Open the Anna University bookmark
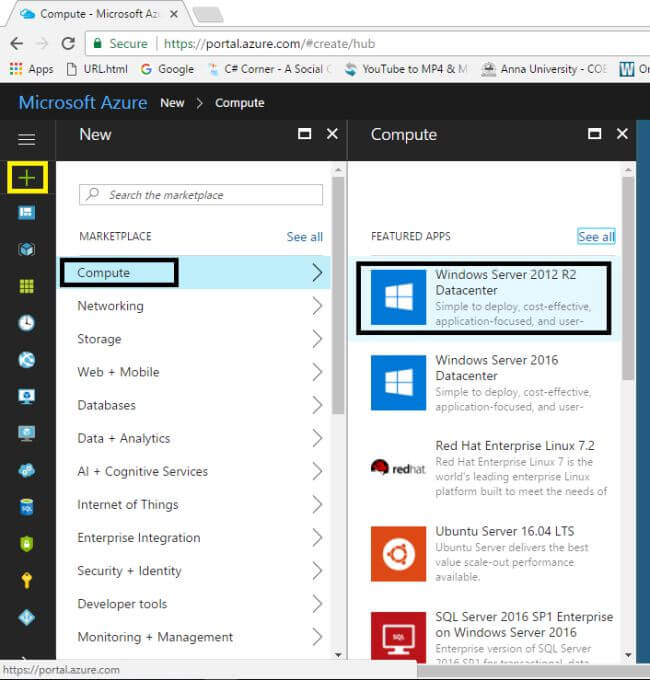This screenshot has width=650, height=680. pyautogui.click(x=545, y=69)
